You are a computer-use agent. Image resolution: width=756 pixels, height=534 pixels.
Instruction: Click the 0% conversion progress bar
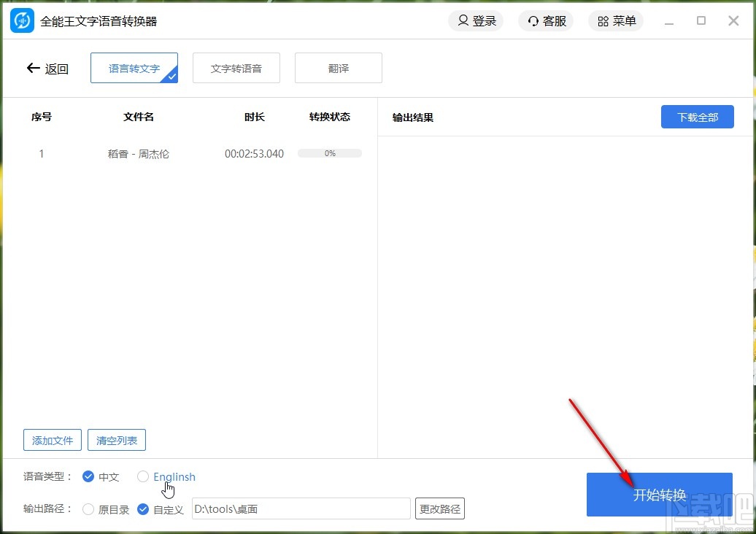coord(329,153)
